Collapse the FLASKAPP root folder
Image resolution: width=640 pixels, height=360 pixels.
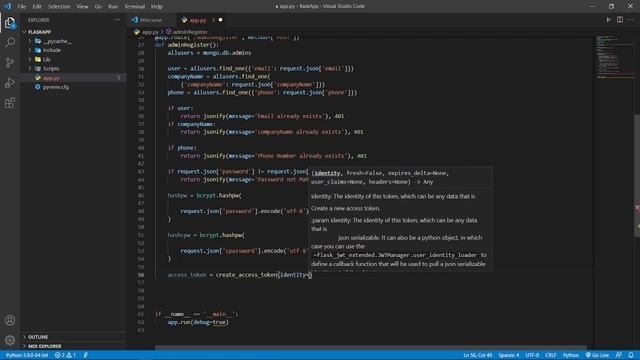(24, 32)
